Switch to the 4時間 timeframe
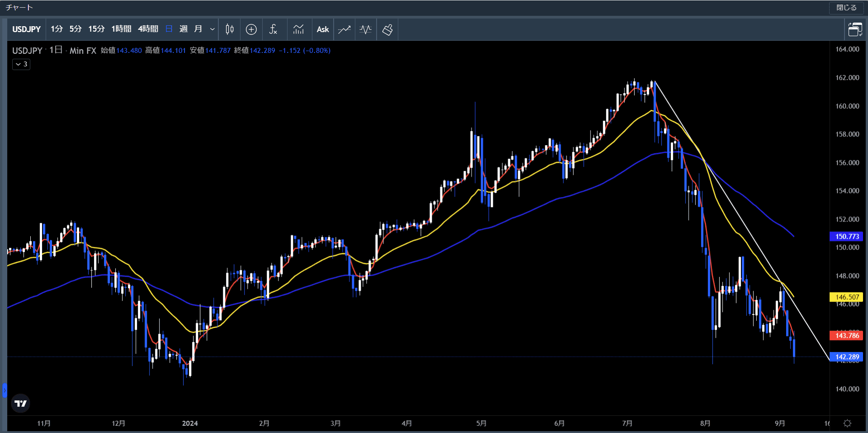Image resolution: width=868 pixels, height=433 pixels. coord(148,29)
